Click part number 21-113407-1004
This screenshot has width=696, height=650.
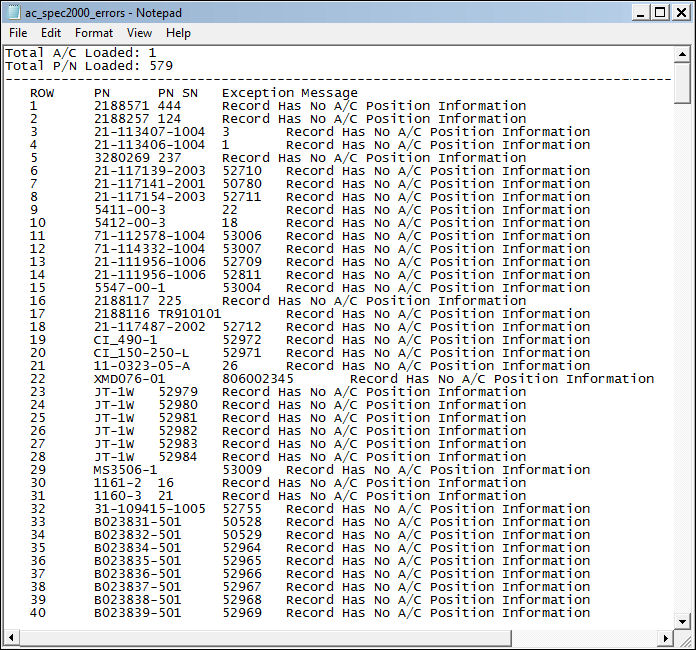(150, 131)
